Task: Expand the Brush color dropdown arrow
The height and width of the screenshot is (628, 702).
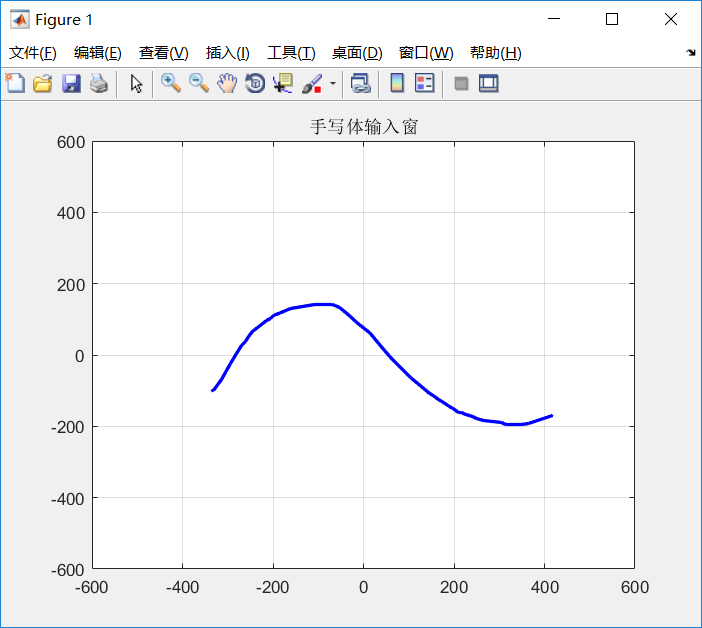Action: point(333,83)
